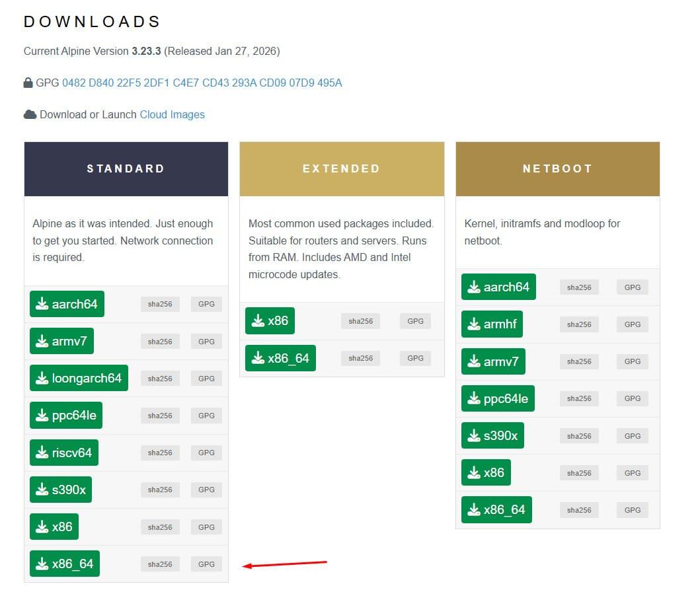The image size is (700, 590).
Task: Open GPG signature for Netboot ppc64le
Action: tap(632, 398)
